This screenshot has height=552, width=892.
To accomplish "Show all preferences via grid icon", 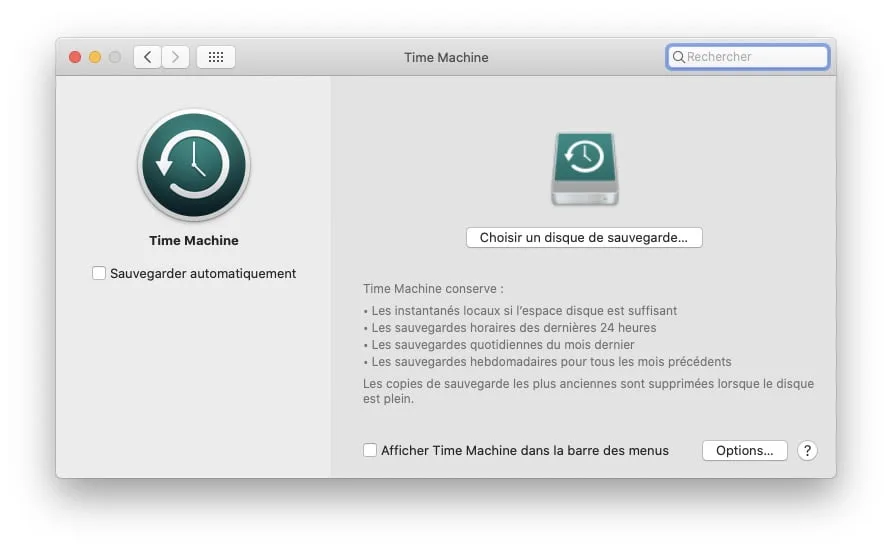I will tap(216, 57).
